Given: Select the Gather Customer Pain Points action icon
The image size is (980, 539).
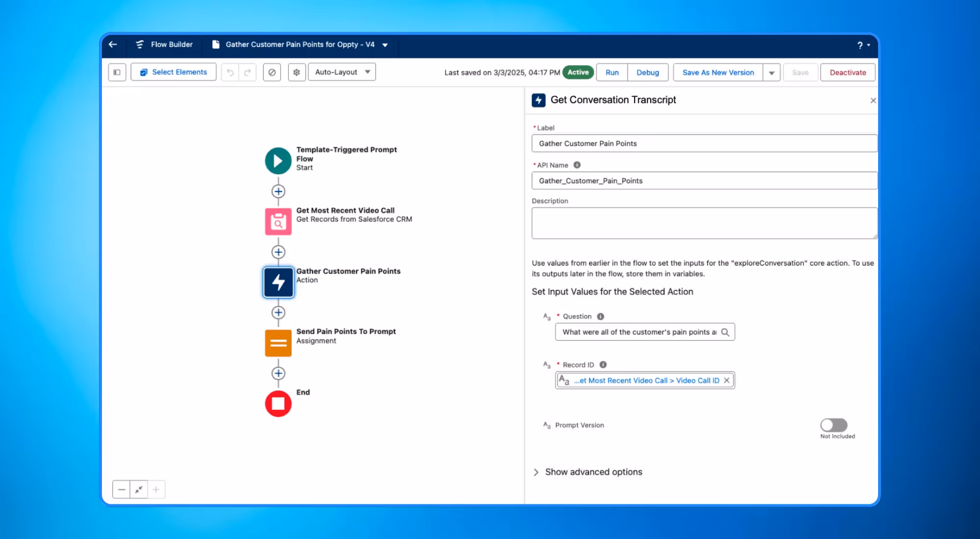Looking at the screenshot, I should [278, 282].
